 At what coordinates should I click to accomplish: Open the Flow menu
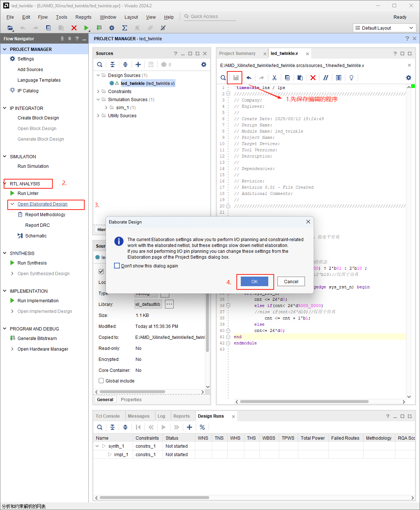pyautogui.click(x=43, y=17)
